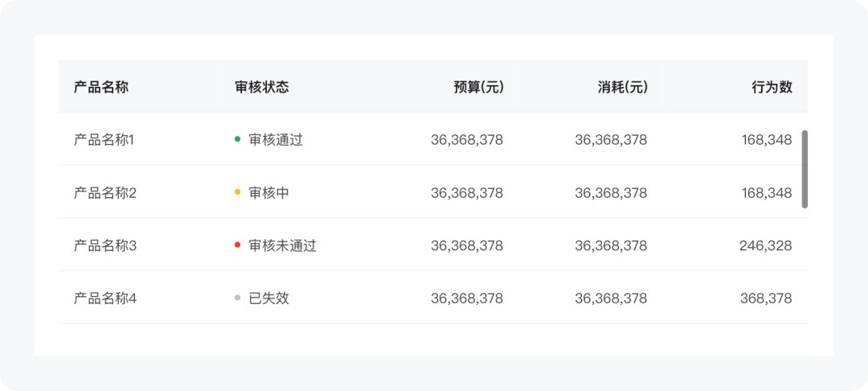Select the 产品名称2 row name cell
The width and height of the screenshot is (868, 391).
pyautogui.click(x=105, y=193)
